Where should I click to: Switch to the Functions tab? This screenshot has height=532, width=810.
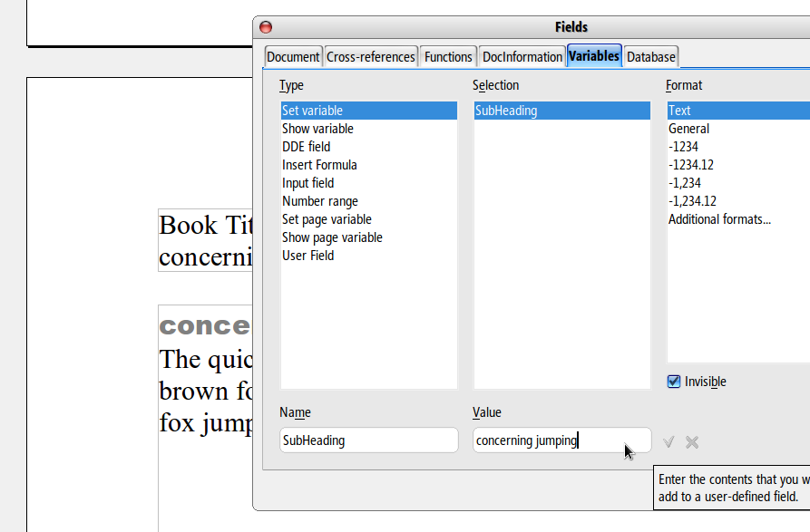click(448, 56)
